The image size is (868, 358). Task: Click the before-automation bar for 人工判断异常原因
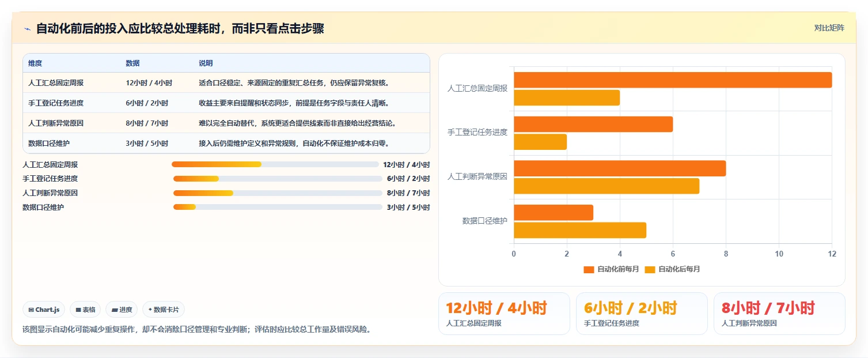(620, 168)
